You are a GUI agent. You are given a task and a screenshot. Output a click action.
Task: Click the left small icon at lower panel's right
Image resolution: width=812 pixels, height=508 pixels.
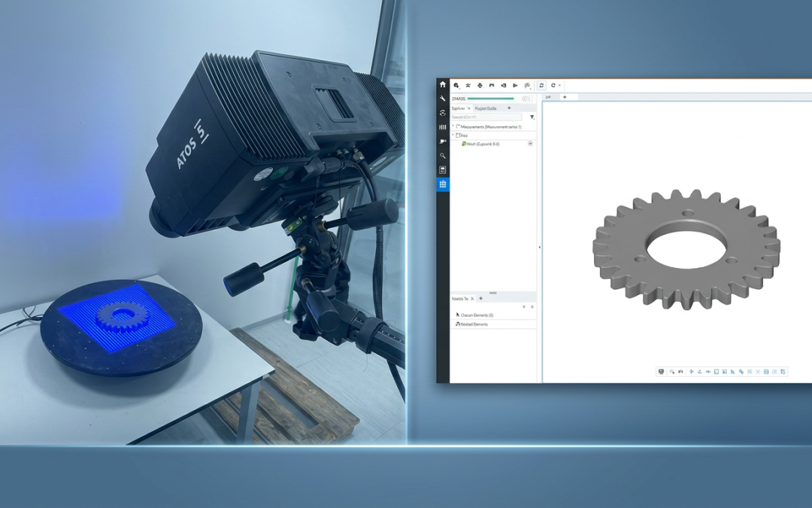coord(524,307)
